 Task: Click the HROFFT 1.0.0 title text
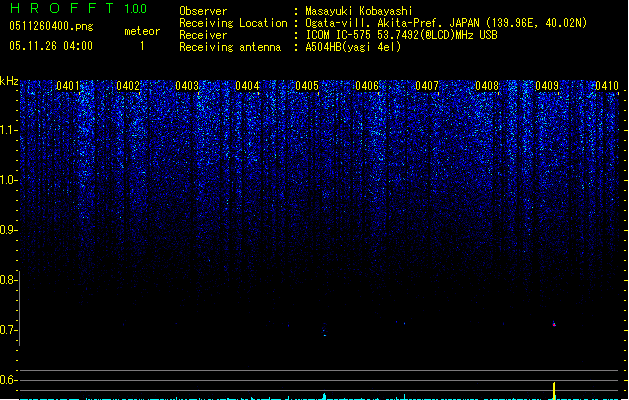(x=78, y=8)
